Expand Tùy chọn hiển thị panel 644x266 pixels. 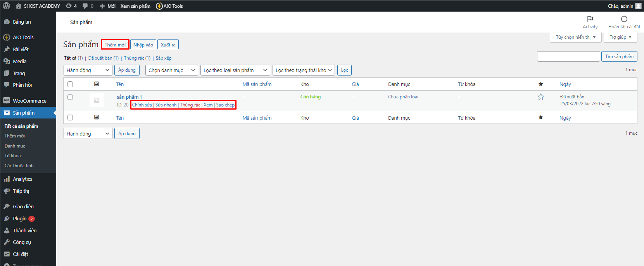[x=576, y=37]
